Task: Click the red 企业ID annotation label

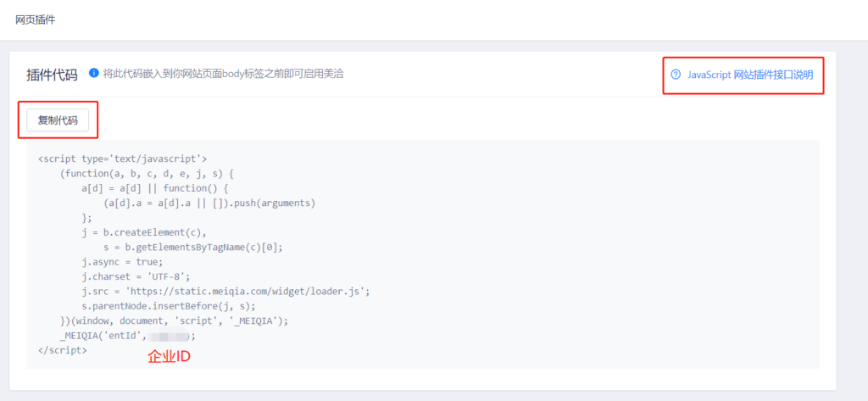Action: tap(170, 357)
